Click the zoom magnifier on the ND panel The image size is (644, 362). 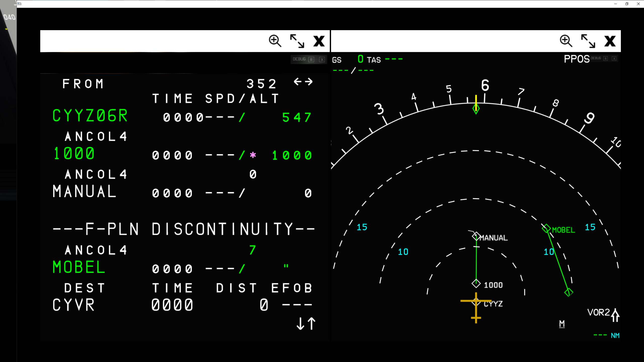tap(566, 41)
